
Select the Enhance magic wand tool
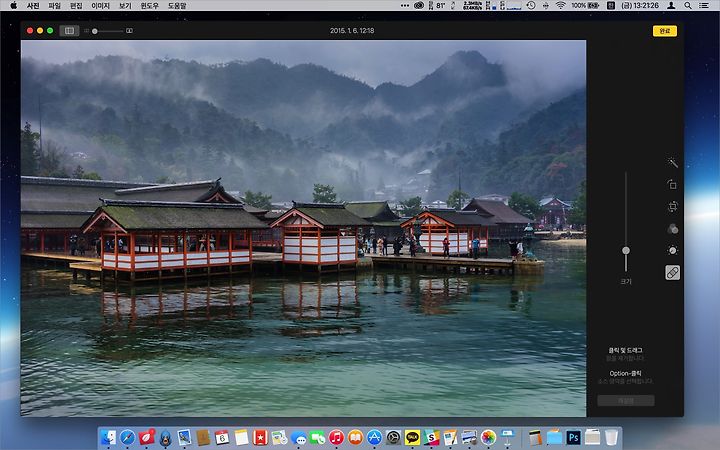tap(672, 163)
